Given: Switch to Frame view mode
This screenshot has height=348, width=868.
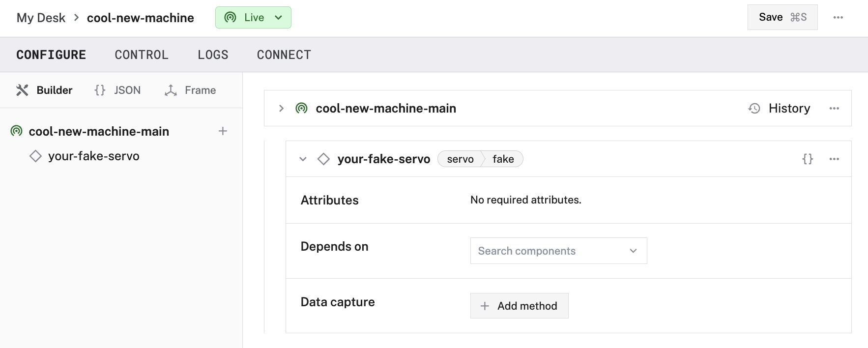Looking at the screenshot, I should pos(191,90).
